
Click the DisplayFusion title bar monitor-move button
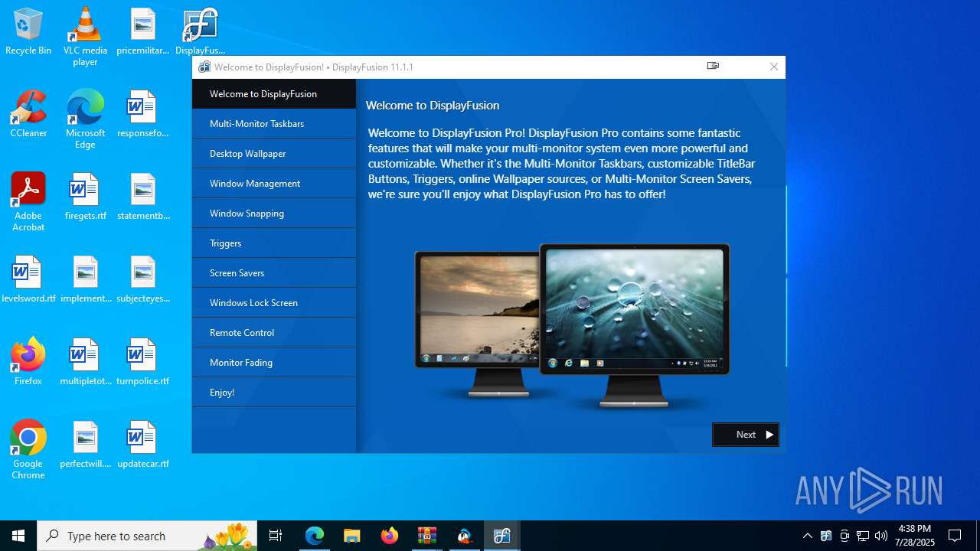pos(713,67)
